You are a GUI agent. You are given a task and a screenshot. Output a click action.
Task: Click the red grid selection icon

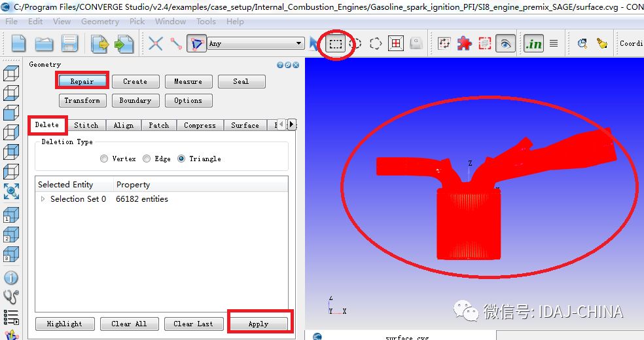click(x=396, y=43)
